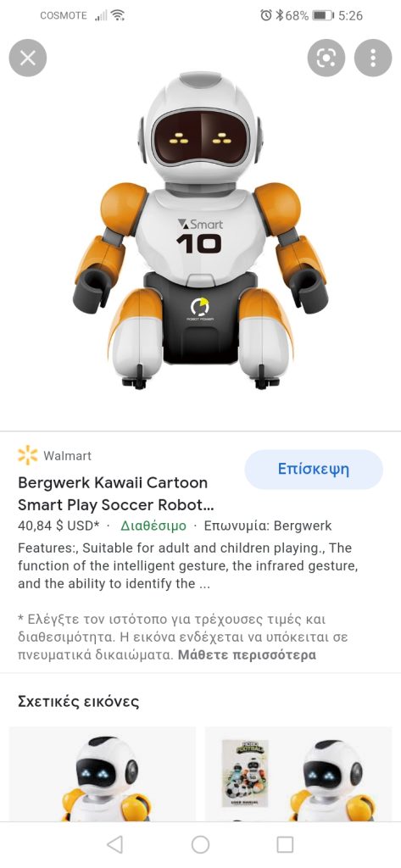Open the Bergwerk Kawaii Cartoon product title

(116, 494)
